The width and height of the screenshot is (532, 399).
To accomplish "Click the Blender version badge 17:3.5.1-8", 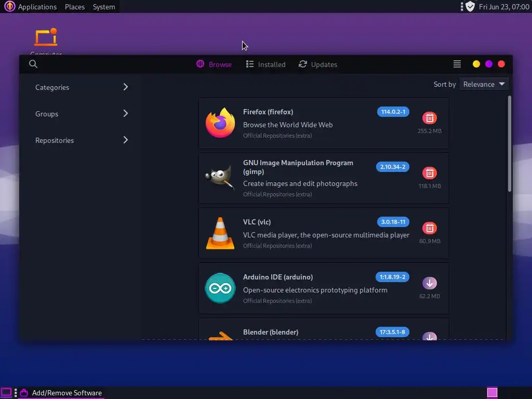I will pos(392,332).
